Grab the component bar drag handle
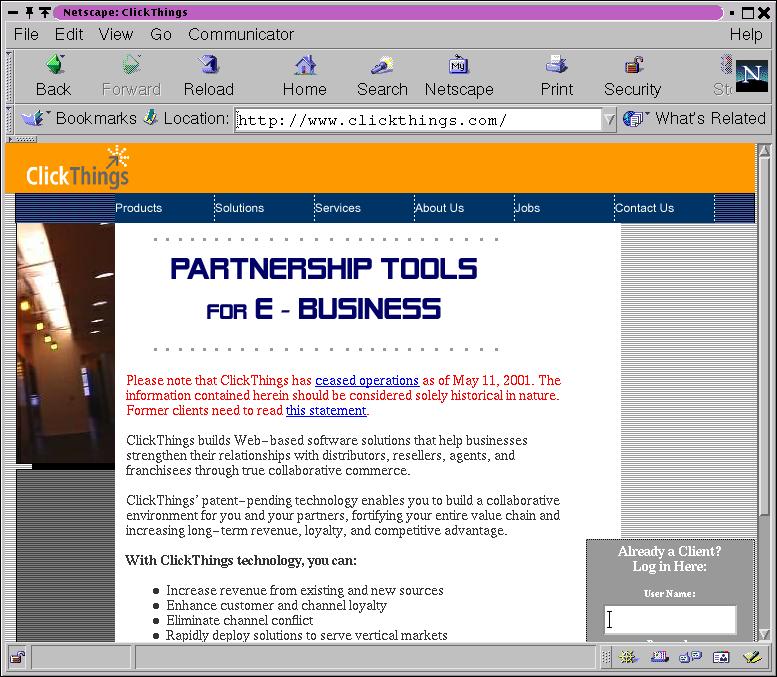This screenshot has width=777, height=677. pos(606,658)
